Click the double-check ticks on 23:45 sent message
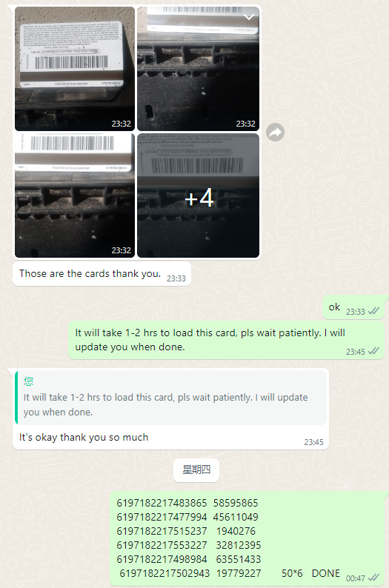 click(x=373, y=351)
